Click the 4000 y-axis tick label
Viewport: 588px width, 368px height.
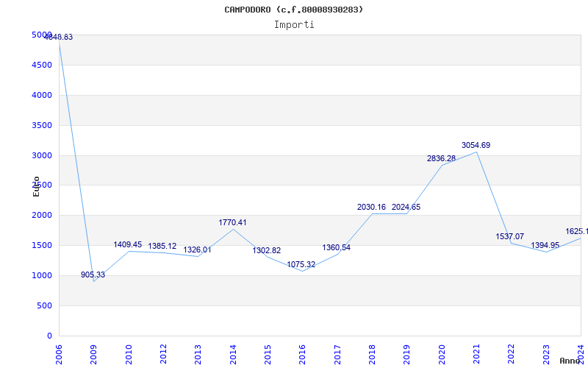click(42, 95)
